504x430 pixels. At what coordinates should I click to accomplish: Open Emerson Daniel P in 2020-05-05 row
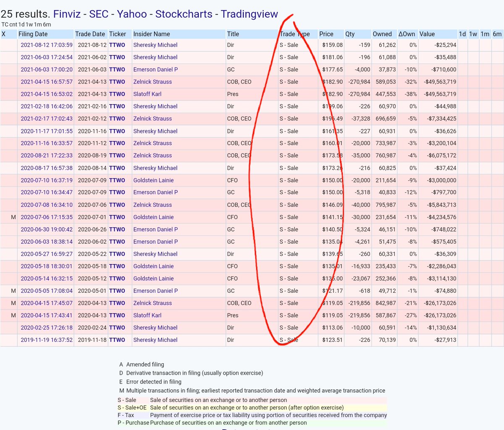155,291
